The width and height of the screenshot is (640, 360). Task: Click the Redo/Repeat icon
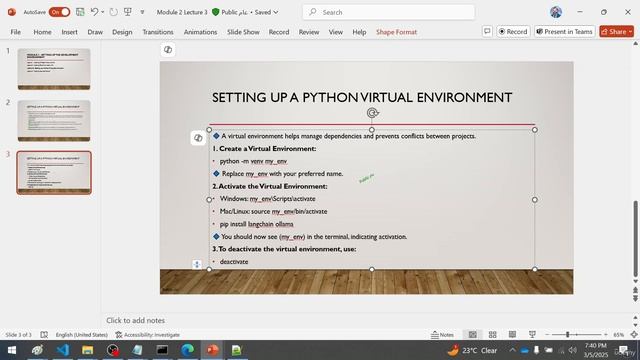[113, 12]
